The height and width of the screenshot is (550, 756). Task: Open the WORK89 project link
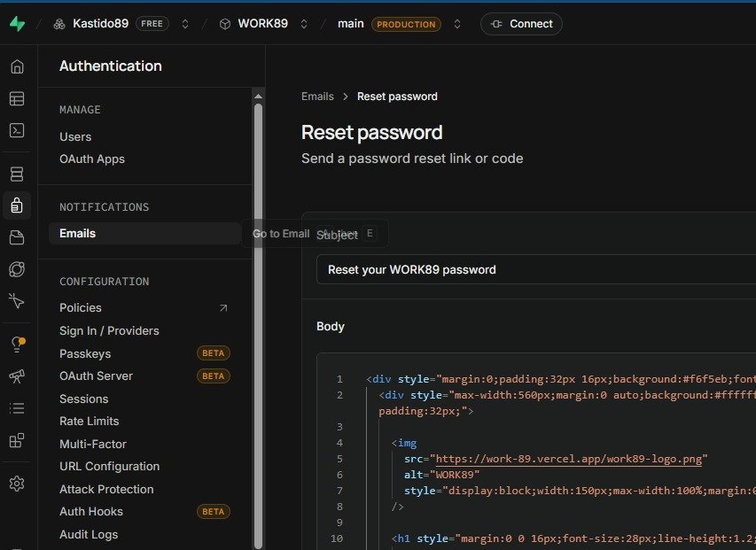[x=262, y=24]
